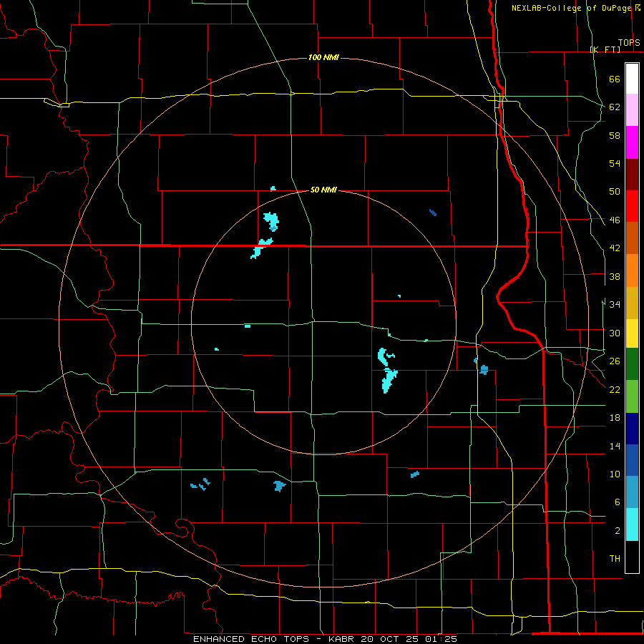Click the 100 NMI range ring label
The image size is (644, 644).
[323, 57]
